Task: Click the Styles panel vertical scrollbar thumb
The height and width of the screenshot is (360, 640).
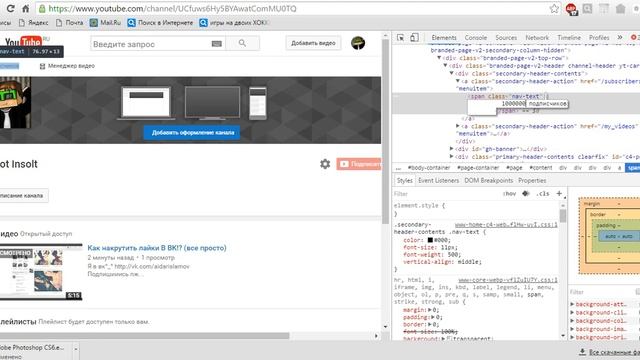Action: (563, 215)
